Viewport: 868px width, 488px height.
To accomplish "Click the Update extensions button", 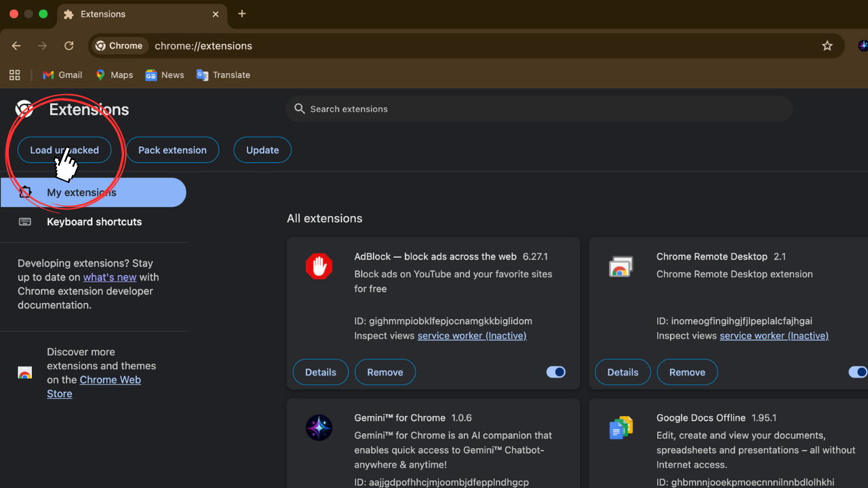I will tap(262, 150).
